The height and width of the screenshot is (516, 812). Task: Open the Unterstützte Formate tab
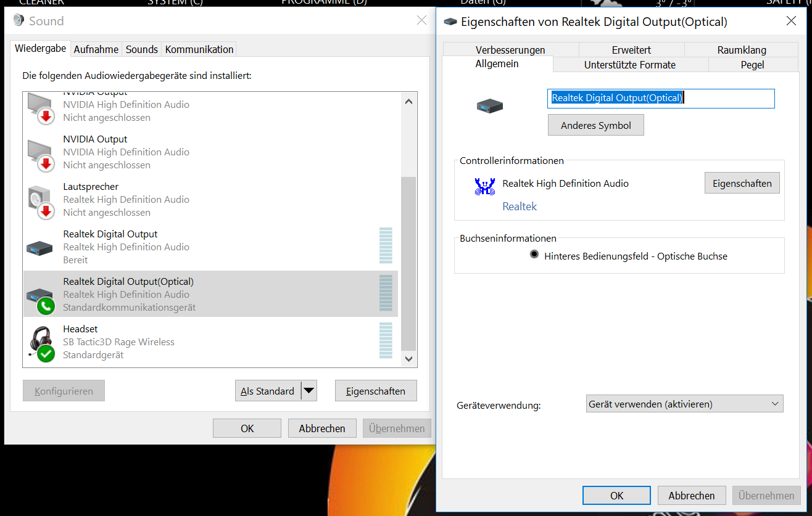click(630, 65)
